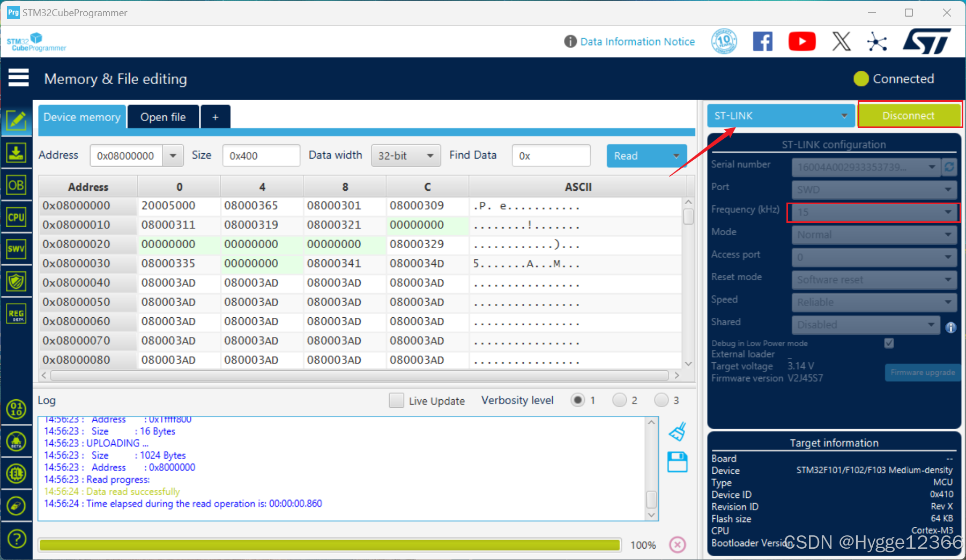966x560 pixels.
Task: Click the ST logo
Action: coord(927,41)
